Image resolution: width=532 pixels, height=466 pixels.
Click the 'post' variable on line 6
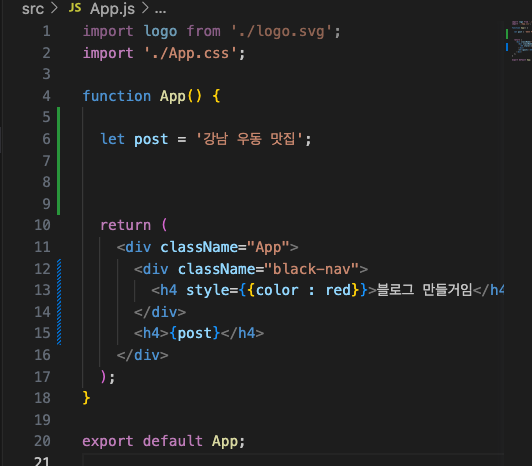pos(151,139)
